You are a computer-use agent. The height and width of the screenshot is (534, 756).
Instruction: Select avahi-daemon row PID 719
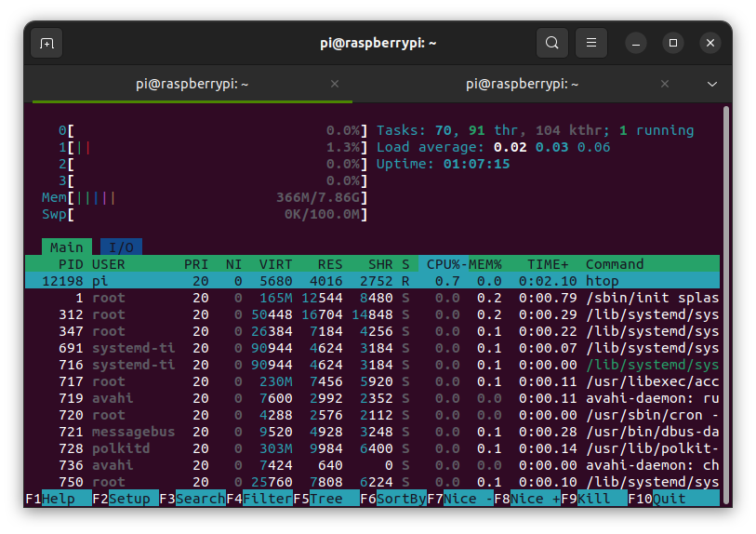click(x=372, y=398)
